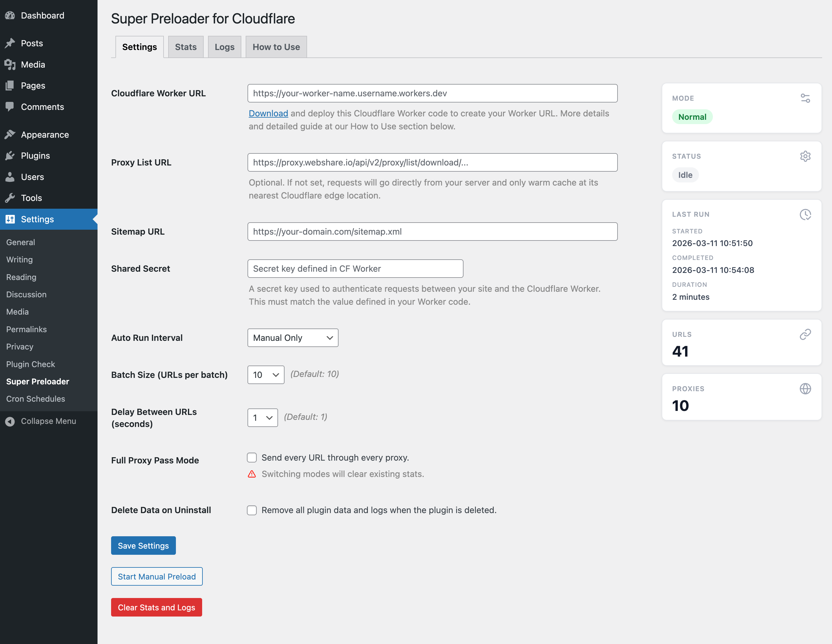The image size is (832, 644).
Task: Click the Posts pushpin icon
Action: (10, 43)
